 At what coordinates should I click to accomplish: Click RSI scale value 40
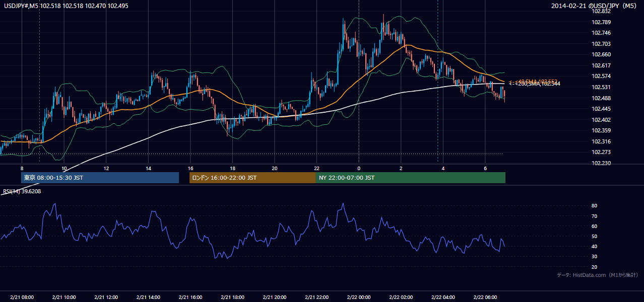tap(595, 247)
